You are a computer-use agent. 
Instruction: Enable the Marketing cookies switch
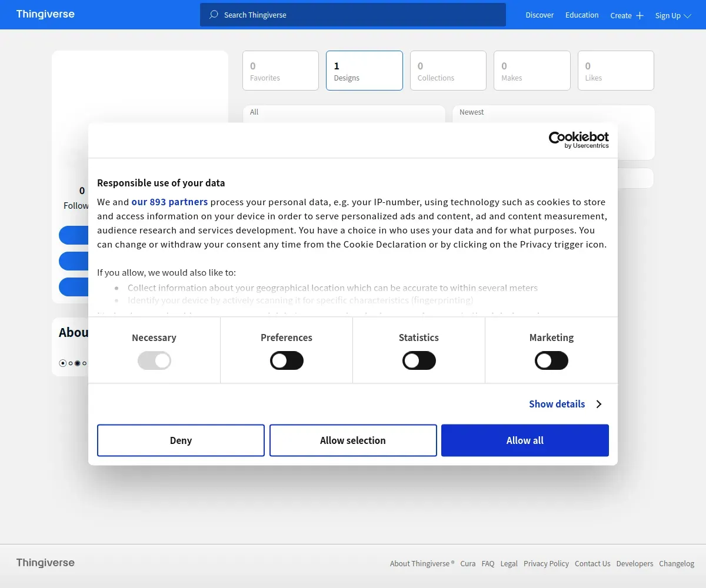click(551, 360)
